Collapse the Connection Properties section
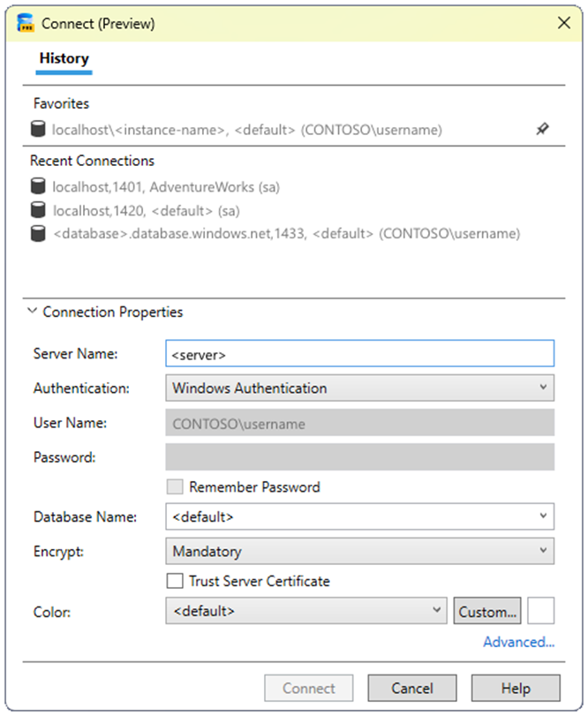588x716 pixels. pos(32,311)
